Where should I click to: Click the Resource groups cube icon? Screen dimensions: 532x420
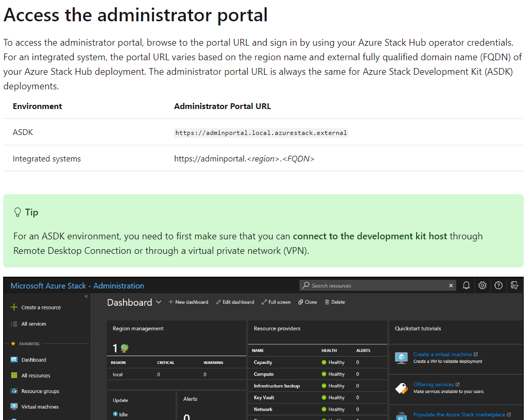(14, 391)
